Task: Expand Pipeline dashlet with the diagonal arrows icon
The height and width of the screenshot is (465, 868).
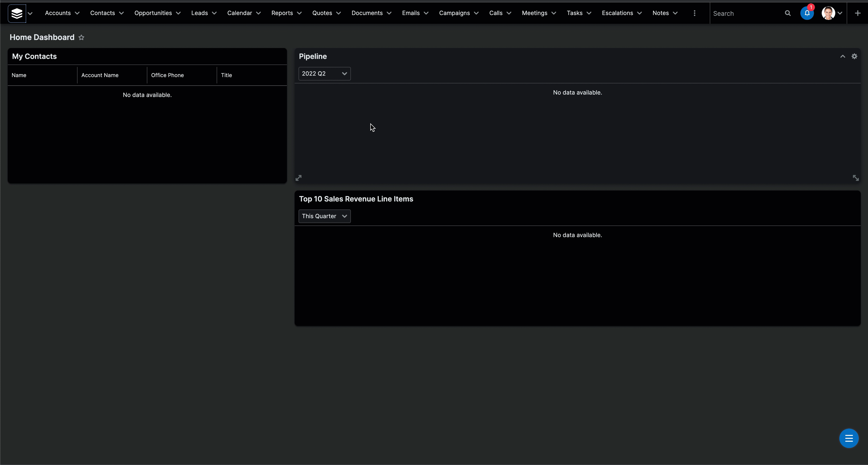Action: (298, 178)
